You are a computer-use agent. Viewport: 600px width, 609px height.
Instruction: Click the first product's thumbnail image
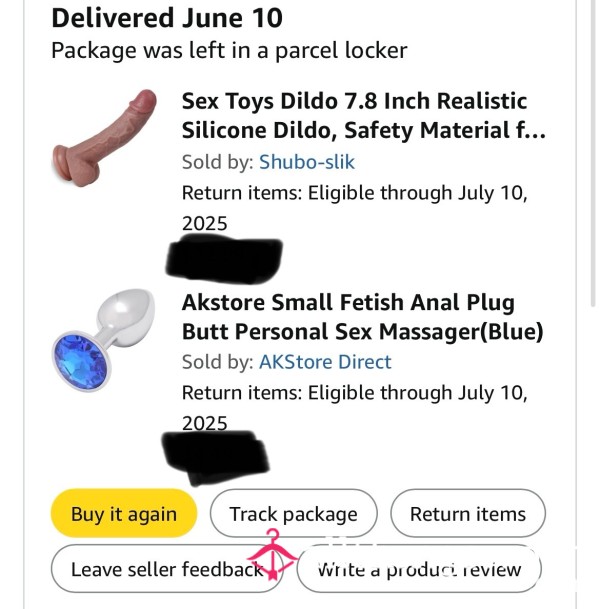(x=104, y=138)
